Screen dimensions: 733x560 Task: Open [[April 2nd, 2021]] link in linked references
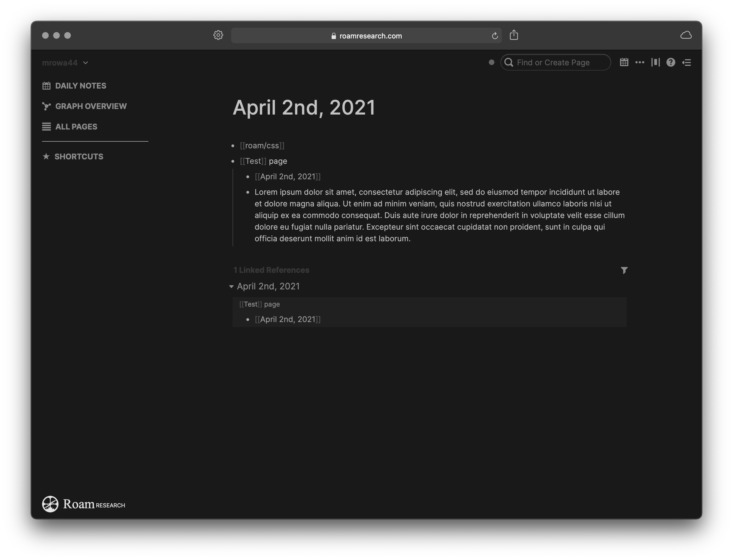pos(287,319)
